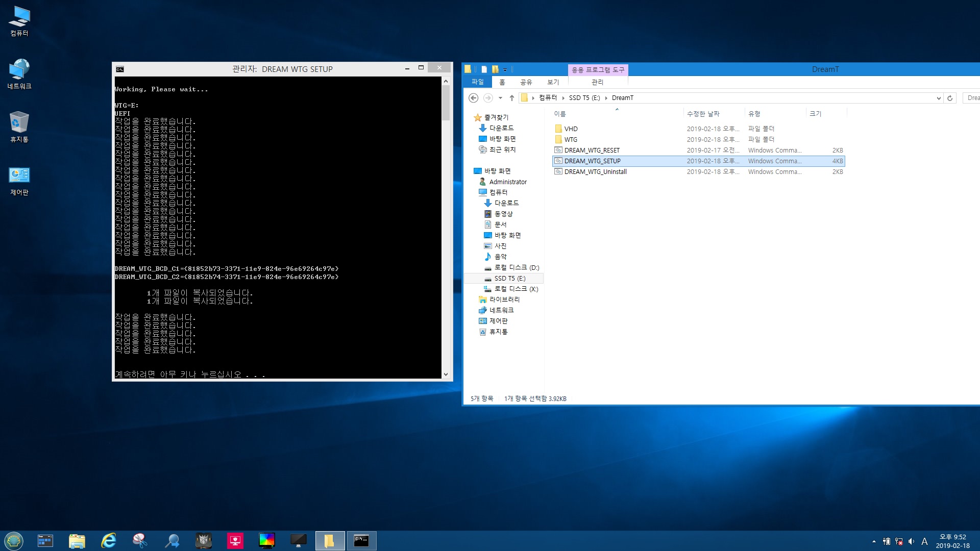Open the window-tiles app icon in the taskbar
980x551 pixels.
pos(45,541)
